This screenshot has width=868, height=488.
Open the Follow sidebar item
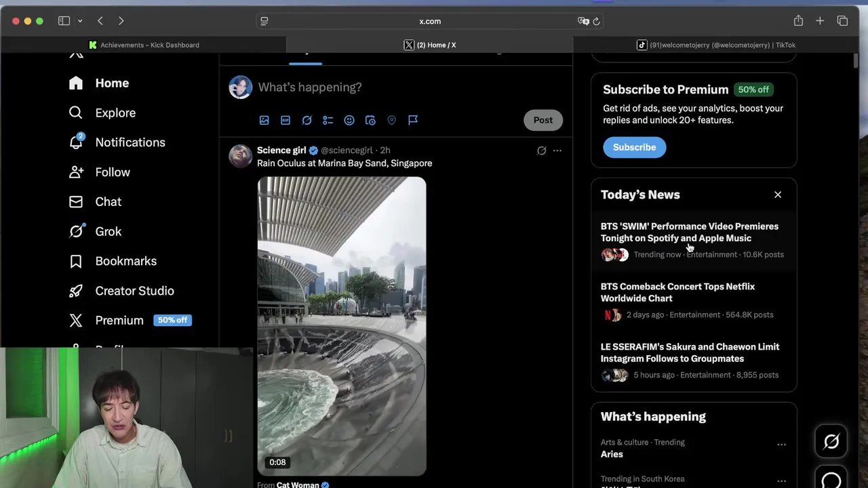coord(100,172)
